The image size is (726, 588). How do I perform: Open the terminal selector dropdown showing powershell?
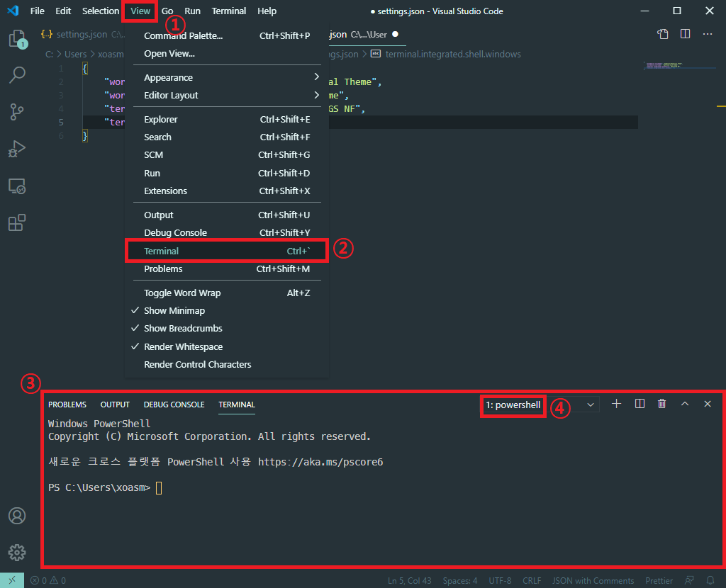point(540,405)
